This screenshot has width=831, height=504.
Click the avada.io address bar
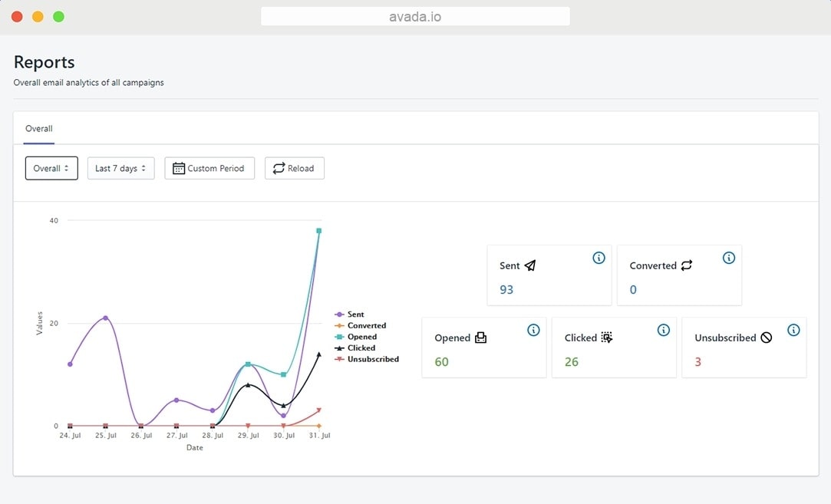(x=415, y=16)
